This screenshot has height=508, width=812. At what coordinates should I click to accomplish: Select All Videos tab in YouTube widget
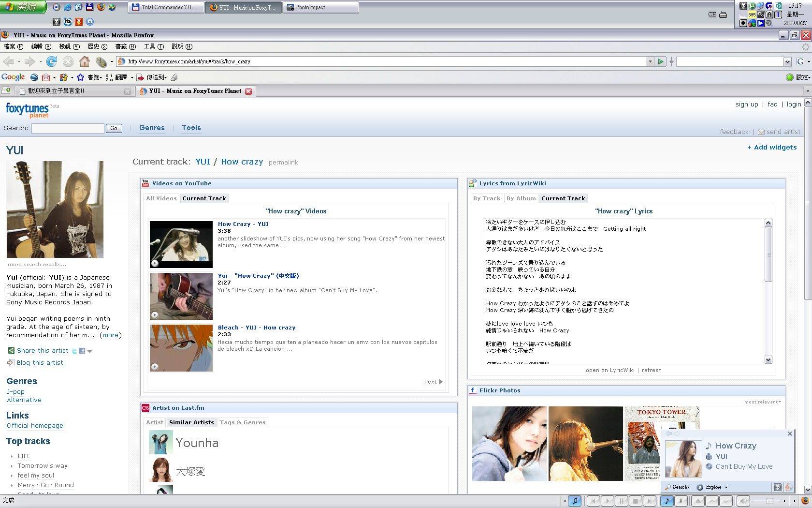point(161,198)
